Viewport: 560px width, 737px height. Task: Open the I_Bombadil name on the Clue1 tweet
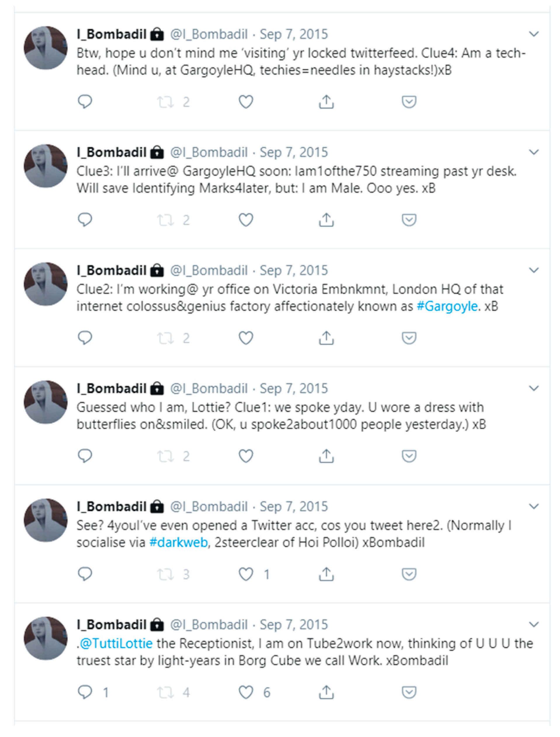click(x=111, y=388)
